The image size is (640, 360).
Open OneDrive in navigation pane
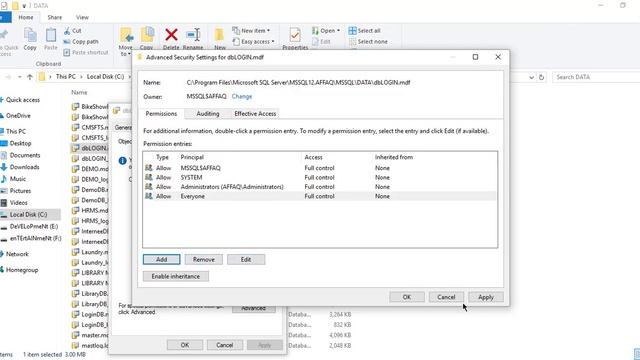click(18, 116)
